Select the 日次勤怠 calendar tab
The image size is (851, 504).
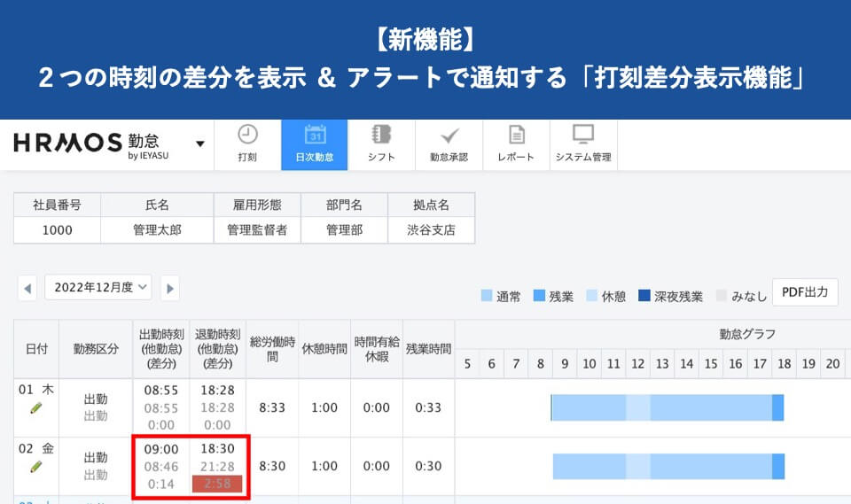(x=314, y=145)
